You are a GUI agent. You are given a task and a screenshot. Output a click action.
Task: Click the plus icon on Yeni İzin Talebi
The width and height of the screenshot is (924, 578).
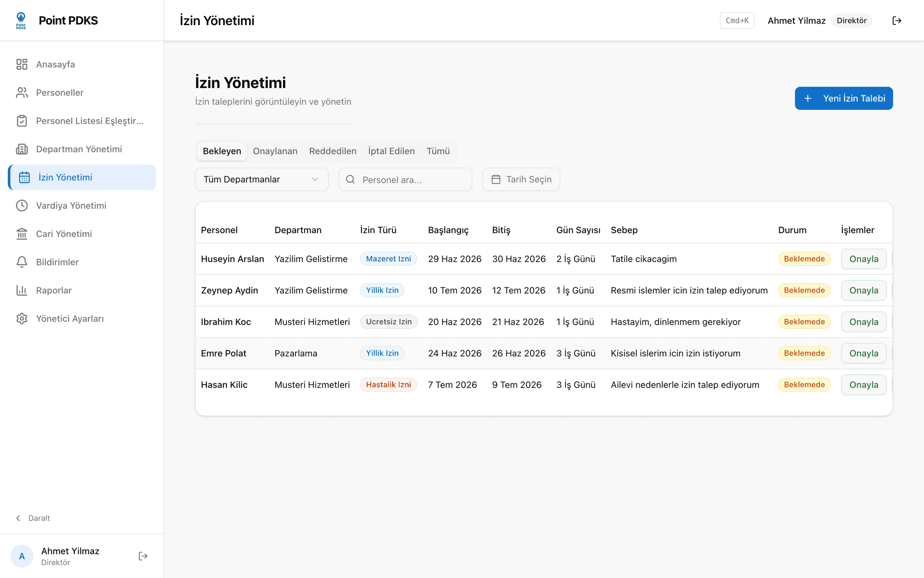click(x=808, y=98)
